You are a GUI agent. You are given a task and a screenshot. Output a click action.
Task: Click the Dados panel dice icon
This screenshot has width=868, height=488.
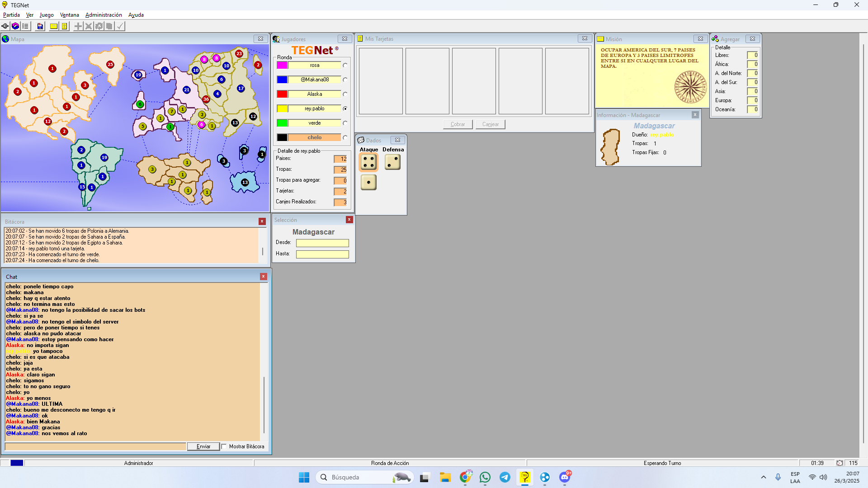point(361,141)
